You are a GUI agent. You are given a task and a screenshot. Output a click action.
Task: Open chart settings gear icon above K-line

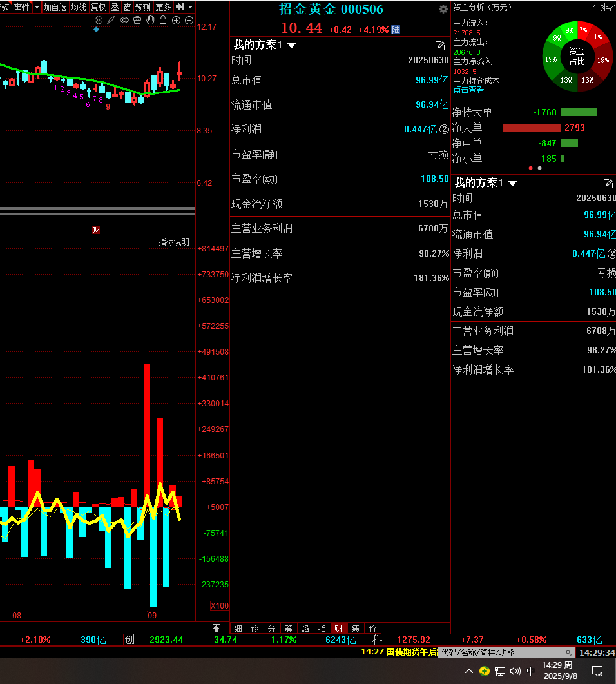[99, 20]
